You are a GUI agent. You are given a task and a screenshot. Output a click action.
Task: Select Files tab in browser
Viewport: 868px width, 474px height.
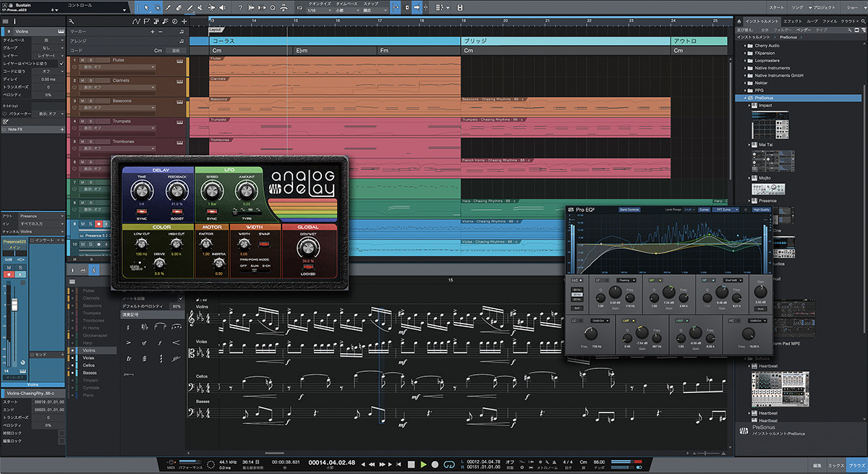pyautogui.click(x=829, y=22)
